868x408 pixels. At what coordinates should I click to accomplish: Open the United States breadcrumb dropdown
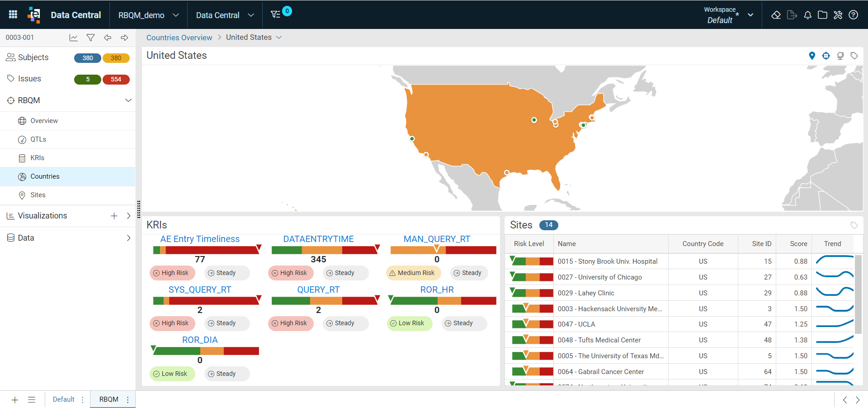tap(279, 37)
